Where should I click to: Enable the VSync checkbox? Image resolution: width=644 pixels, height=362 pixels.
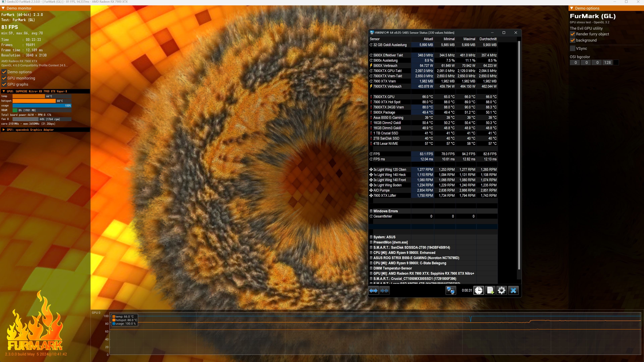573,48
